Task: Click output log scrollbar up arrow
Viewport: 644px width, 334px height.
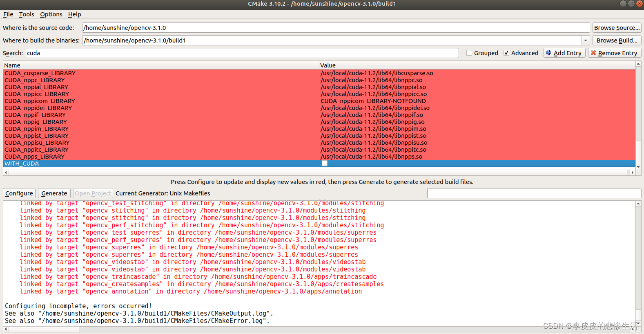Action: [638, 204]
